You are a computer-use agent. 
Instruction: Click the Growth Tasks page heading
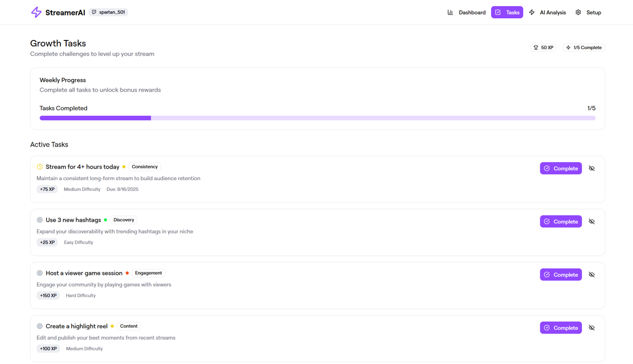coord(58,44)
